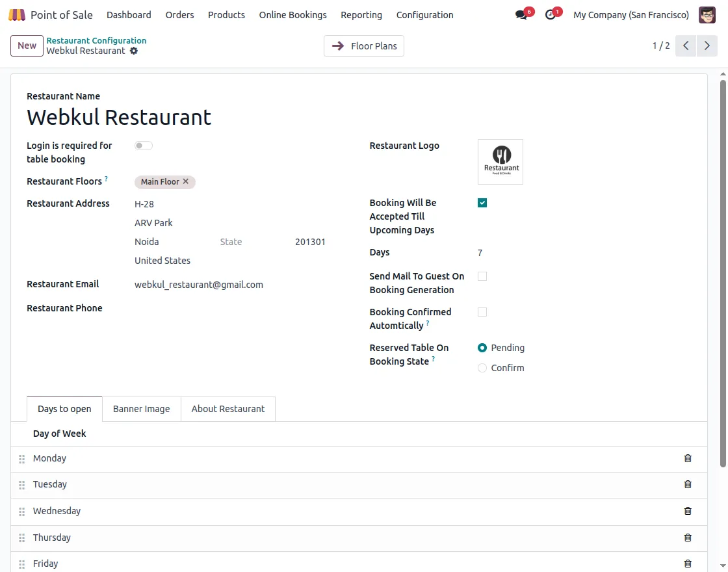
Task: Expand the Reporting menu
Action: pos(361,15)
